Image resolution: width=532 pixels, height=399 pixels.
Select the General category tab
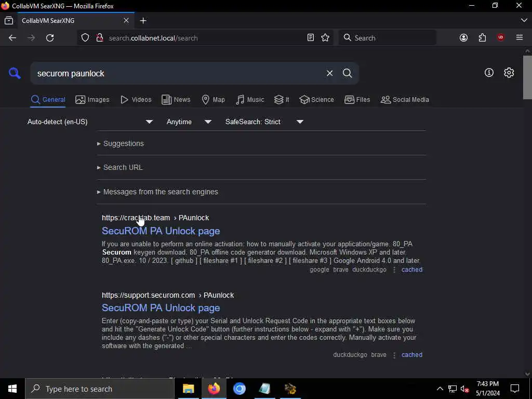click(x=48, y=100)
